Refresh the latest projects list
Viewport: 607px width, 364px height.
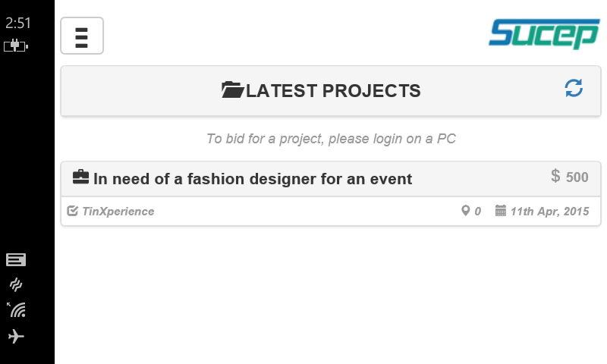pos(574,88)
